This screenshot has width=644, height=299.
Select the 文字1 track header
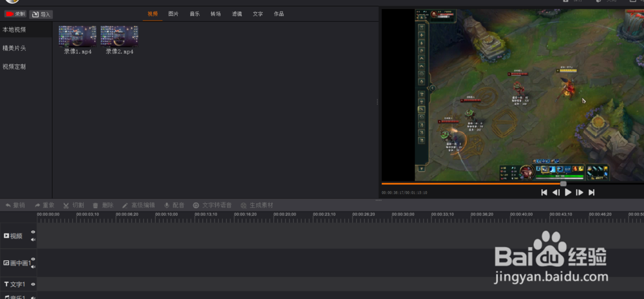coord(18,284)
